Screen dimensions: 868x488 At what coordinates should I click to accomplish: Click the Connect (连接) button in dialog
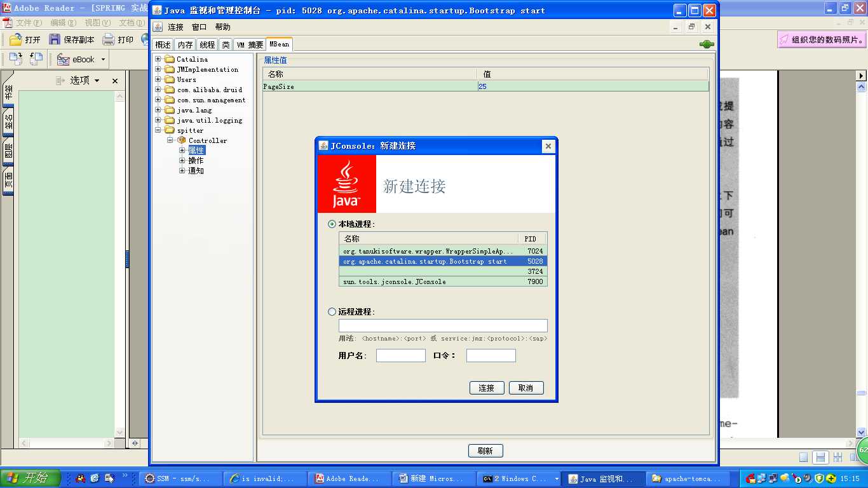[487, 388]
